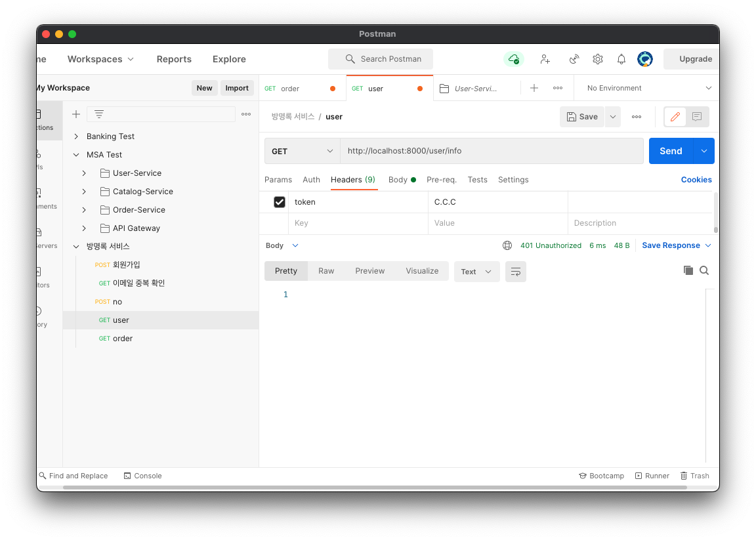The image size is (756, 540).
Task: Select the Preview response view
Action: (x=370, y=271)
